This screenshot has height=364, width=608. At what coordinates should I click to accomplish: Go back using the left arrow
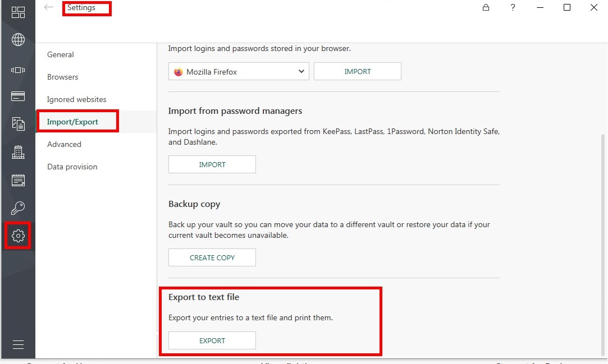coord(48,7)
